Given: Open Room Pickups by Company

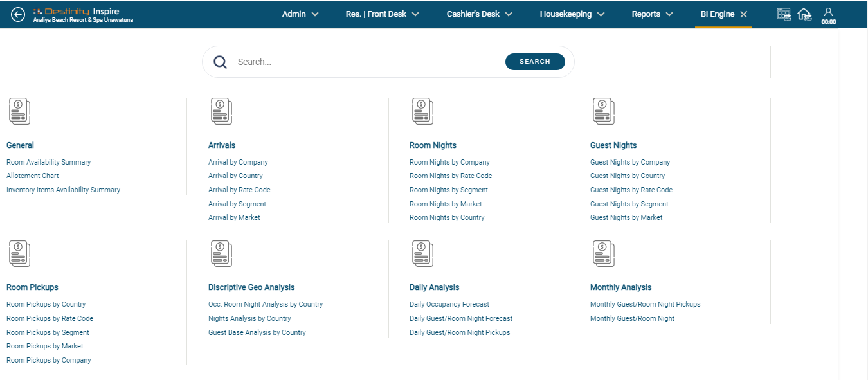Looking at the screenshot, I should [x=49, y=360].
